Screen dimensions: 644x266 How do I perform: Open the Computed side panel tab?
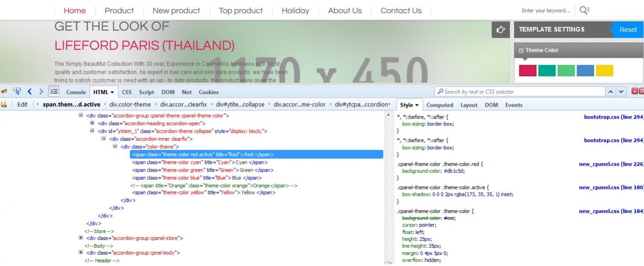click(x=440, y=105)
